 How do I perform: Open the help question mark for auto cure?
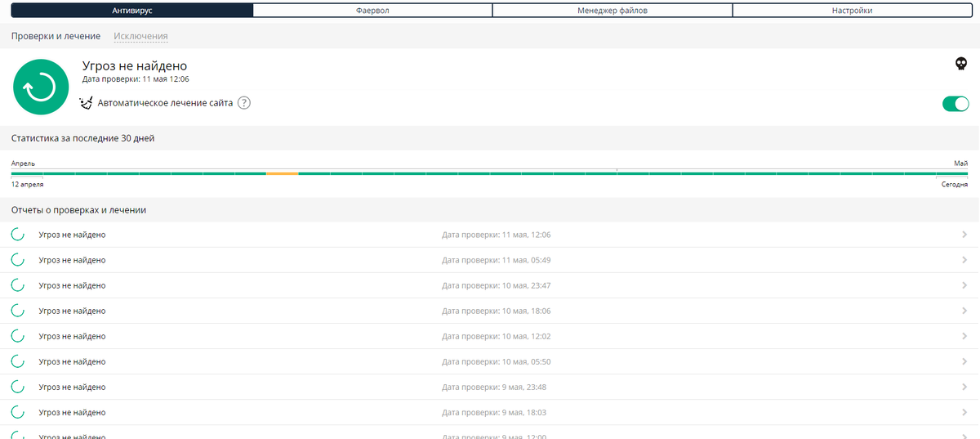[x=243, y=103]
